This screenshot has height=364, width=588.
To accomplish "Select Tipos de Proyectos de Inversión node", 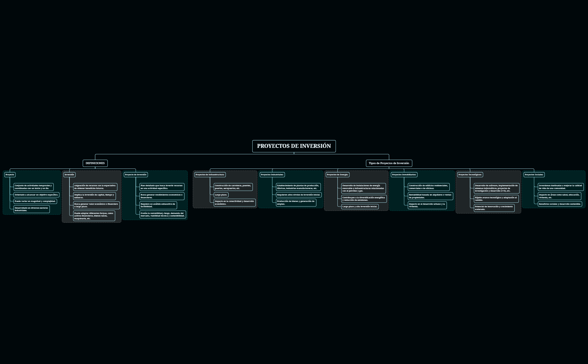I will [389, 163].
